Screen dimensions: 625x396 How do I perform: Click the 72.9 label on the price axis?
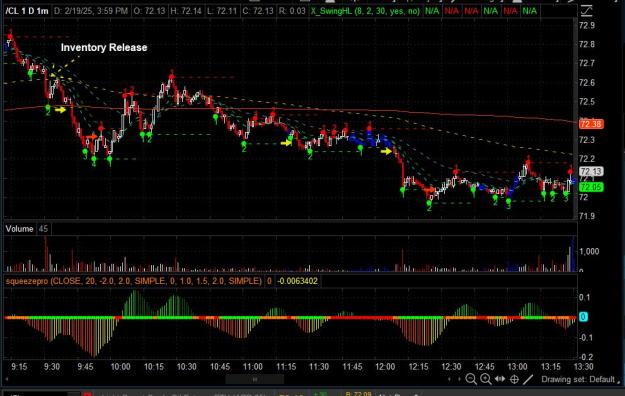click(587, 26)
